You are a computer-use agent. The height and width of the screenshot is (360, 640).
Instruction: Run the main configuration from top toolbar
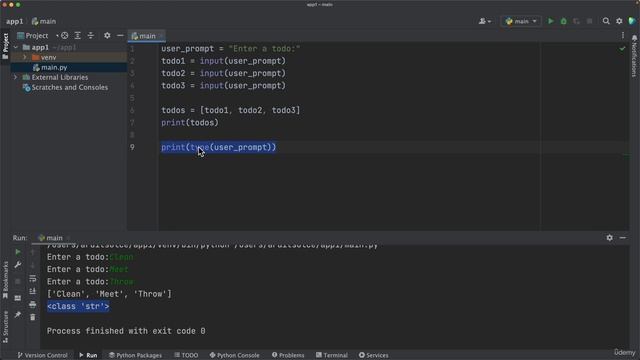tap(551, 21)
